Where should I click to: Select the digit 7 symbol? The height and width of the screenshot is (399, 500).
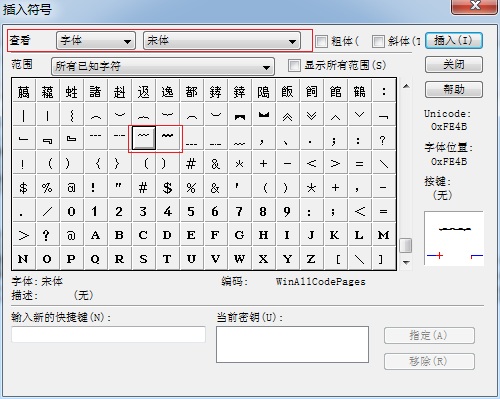point(239,211)
